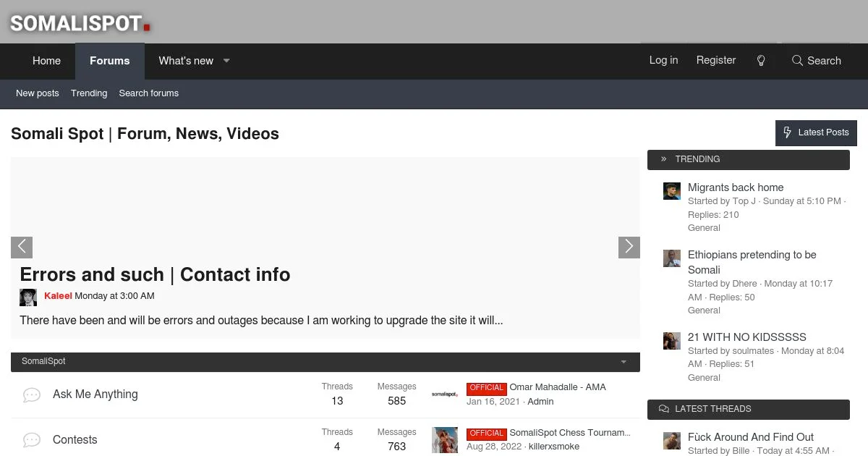Open Search forums link
The image size is (868, 456).
(148, 93)
